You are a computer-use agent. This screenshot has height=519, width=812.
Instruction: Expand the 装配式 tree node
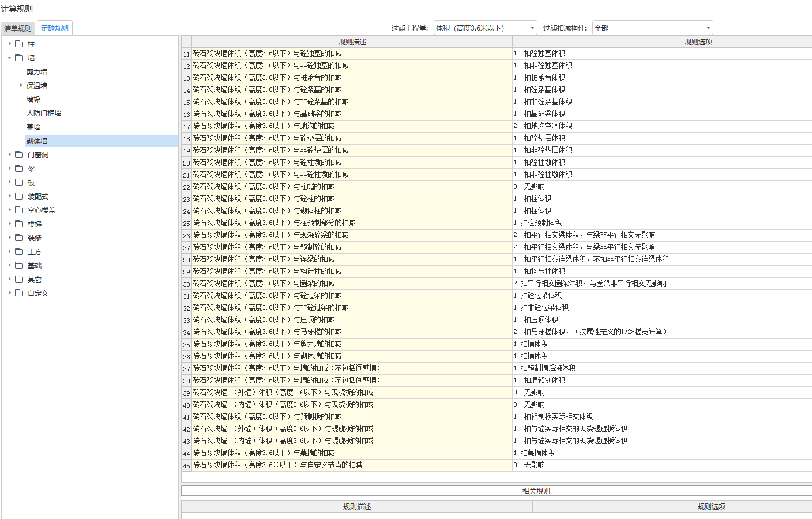click(x=10, y=196)
